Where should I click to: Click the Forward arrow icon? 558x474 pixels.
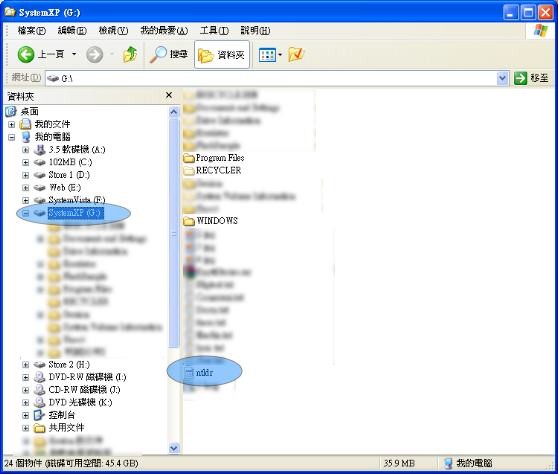pos(94,54)
